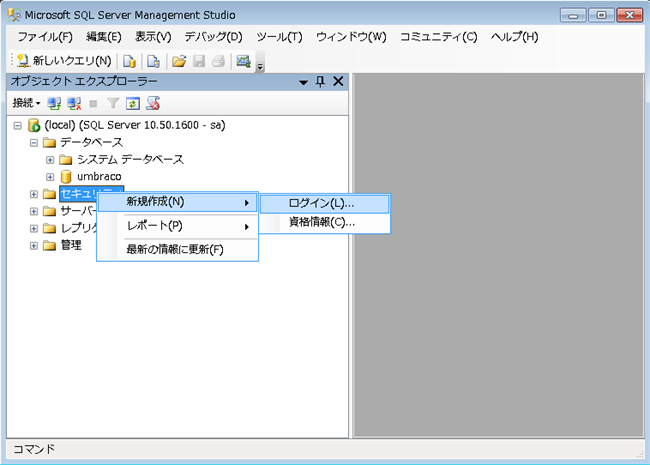Expand the 管理 folder
Screen dimensions: 650x465
[34, 246]
